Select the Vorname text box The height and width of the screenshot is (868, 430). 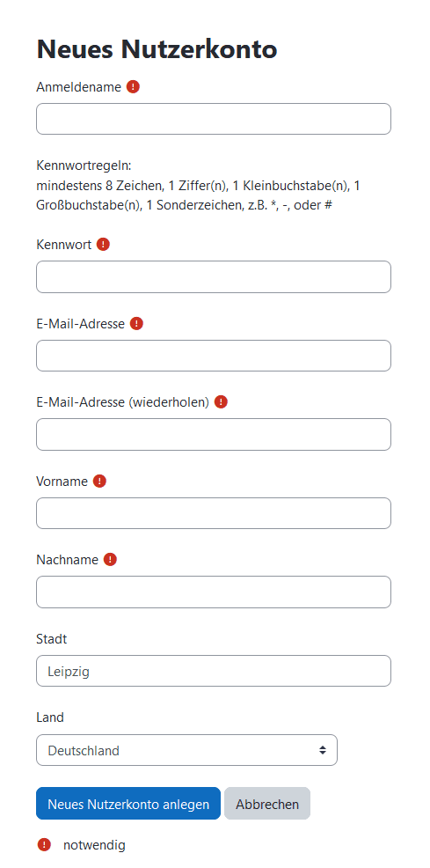[214, 513]
